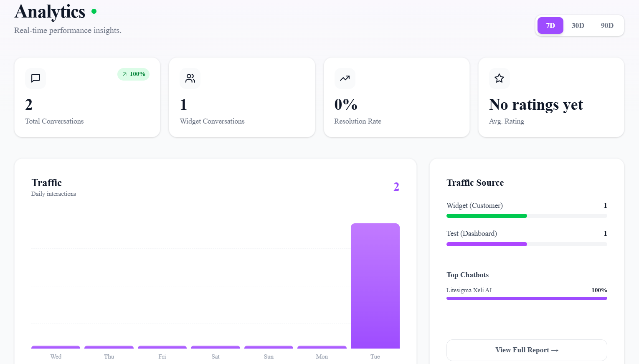Click the Widget (Customer) green progress bar
Viewport: 639px width, 364px height.
(x=487, y=216)
